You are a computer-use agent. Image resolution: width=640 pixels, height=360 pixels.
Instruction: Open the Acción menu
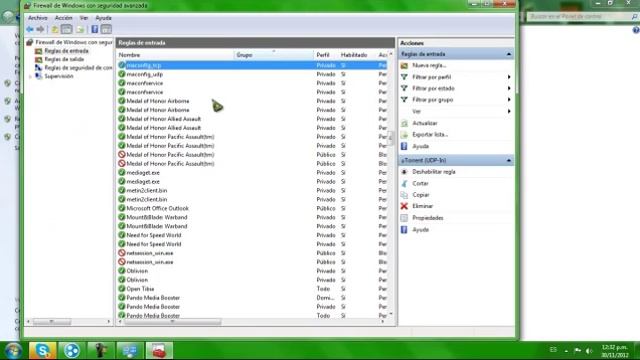64,18
